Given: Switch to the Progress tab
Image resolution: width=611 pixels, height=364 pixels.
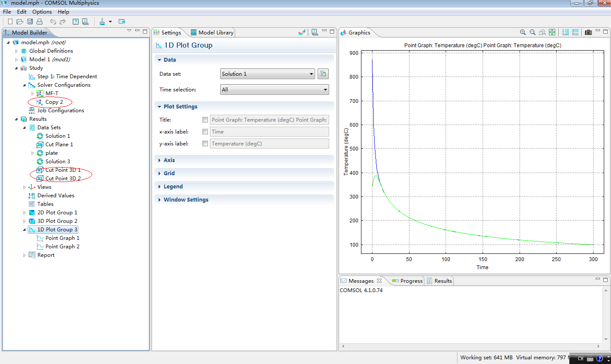Looking at the screenshot, I should pyautogui.click(x=407, y=281).
